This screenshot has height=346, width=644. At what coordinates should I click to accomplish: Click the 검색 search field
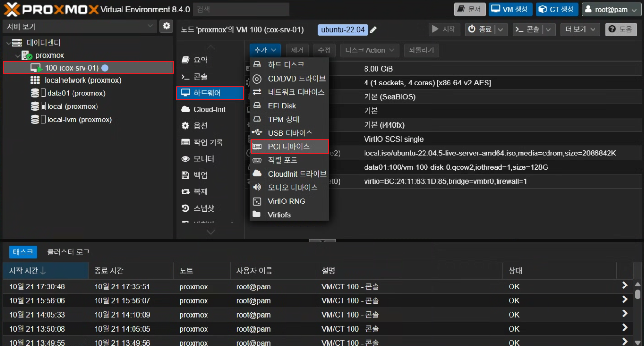point(241,9)
